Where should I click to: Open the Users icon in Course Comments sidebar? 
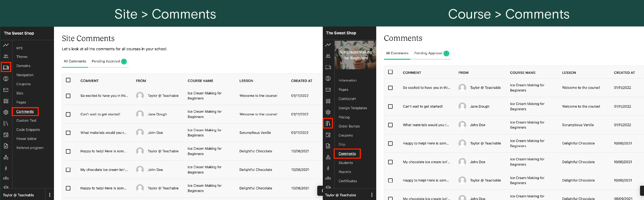click(328, 56)
